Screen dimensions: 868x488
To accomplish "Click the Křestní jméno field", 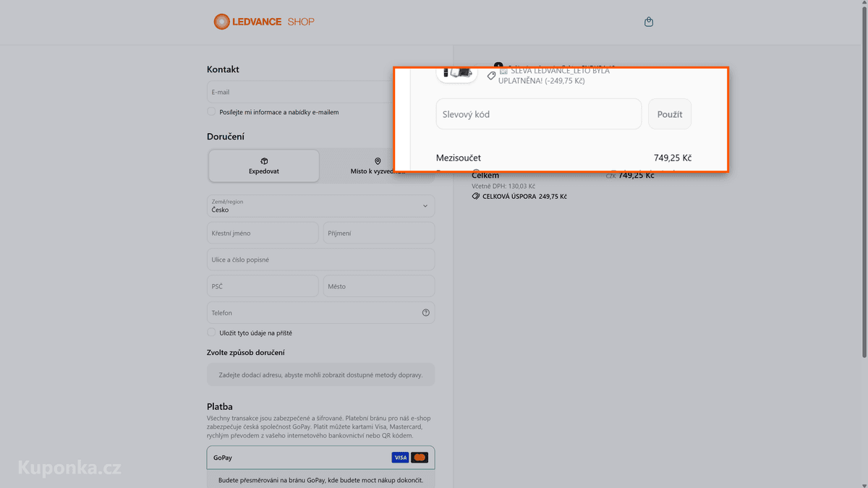I will point(263,233).
